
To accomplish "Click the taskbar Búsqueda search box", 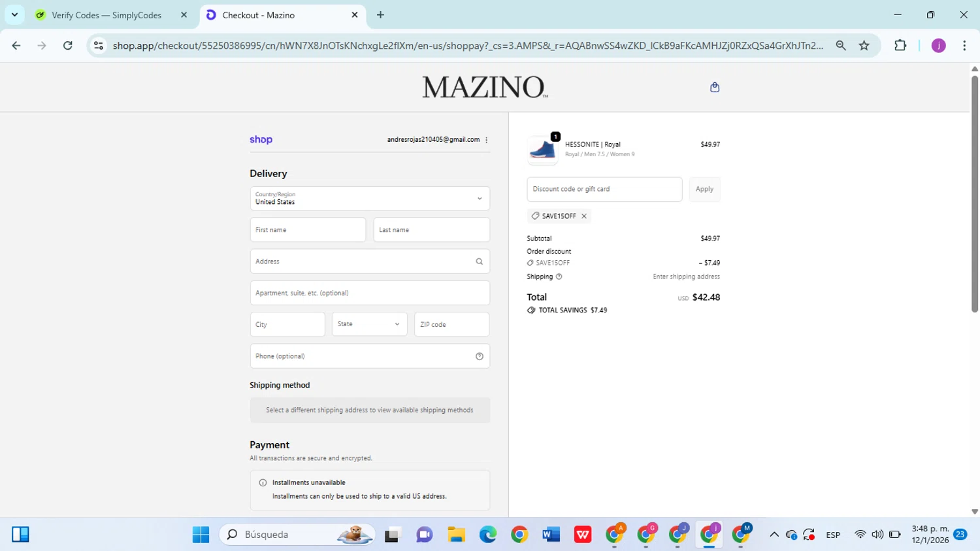I will pos(297,535).
